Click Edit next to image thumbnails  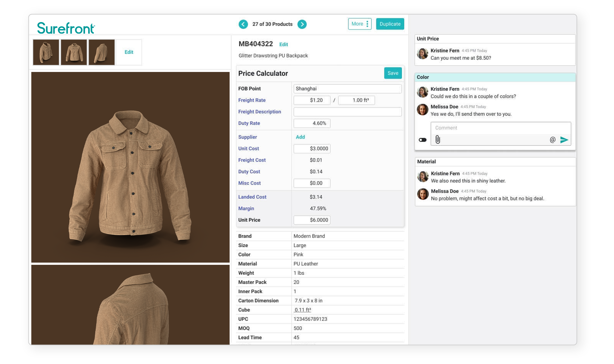coord(129,52)
